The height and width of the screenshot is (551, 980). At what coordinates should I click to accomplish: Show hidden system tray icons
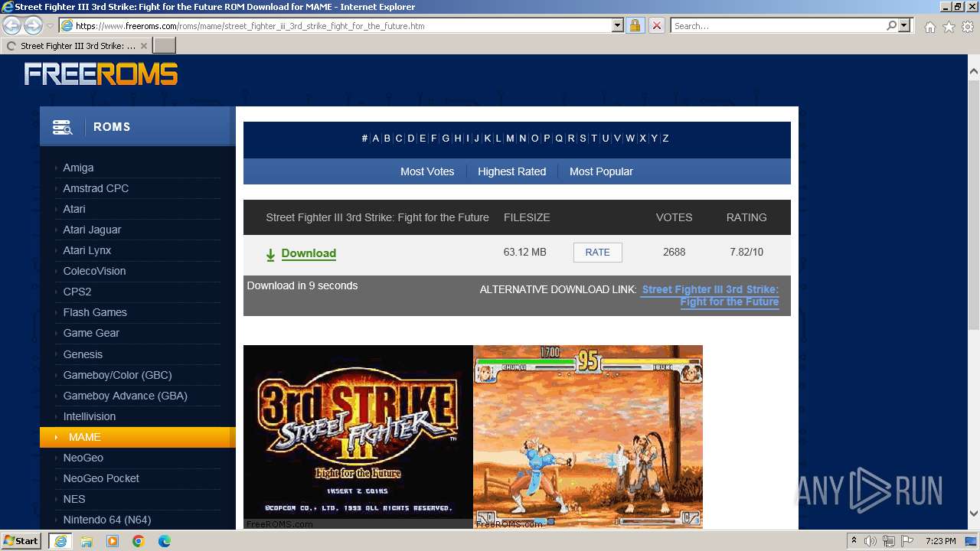854,541
